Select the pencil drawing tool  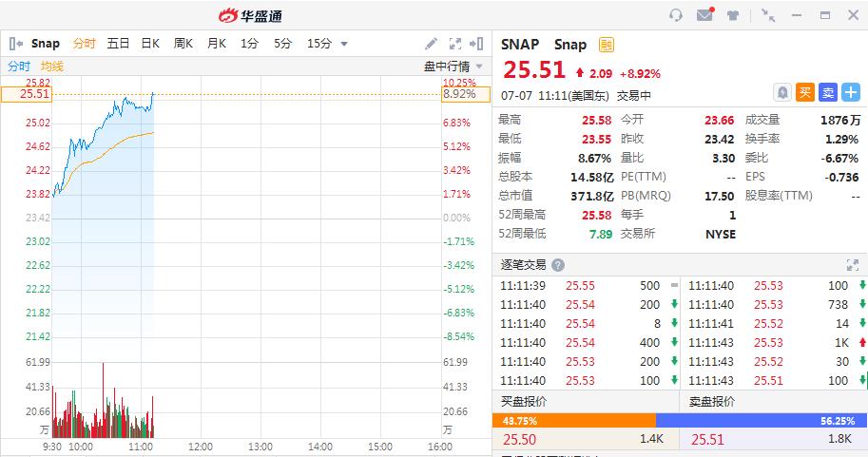431,44
